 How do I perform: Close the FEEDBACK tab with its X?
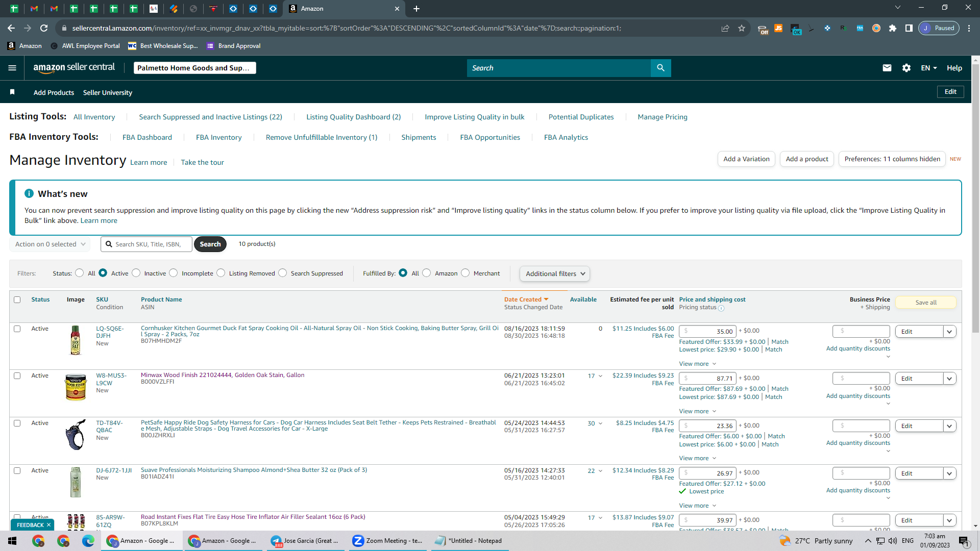click(48, 525)
